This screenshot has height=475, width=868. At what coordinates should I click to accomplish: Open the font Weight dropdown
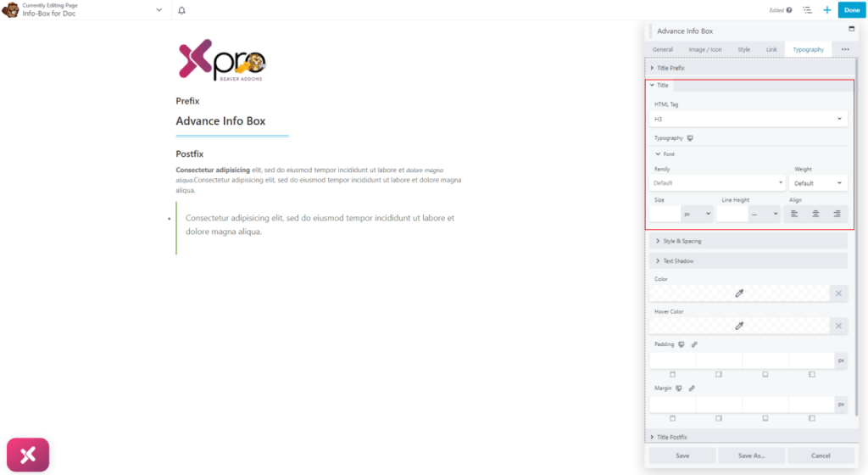pyautogui.click(x=818, y=183)
